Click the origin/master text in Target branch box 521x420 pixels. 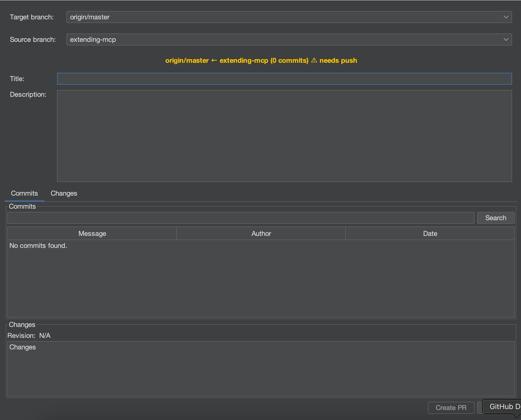(90, 17)
